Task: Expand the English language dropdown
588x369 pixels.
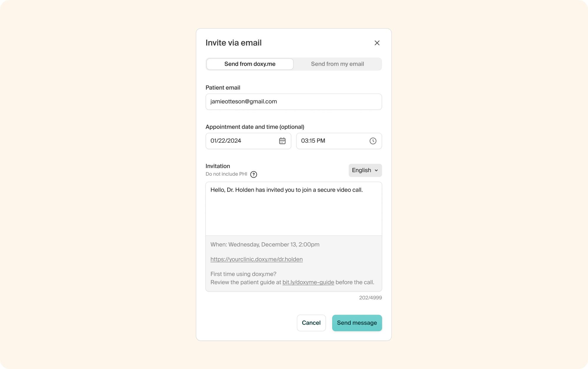Action: click(365, 170)
